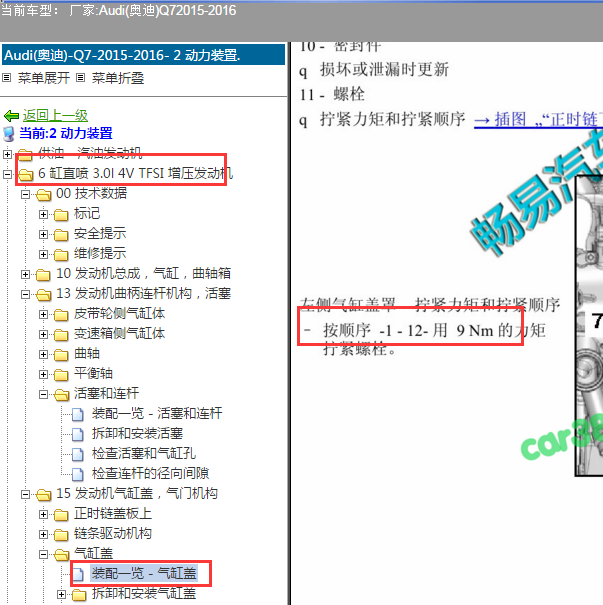
Task: Open the → 插图 正时链 hyperlink
Action: [538, 119]
